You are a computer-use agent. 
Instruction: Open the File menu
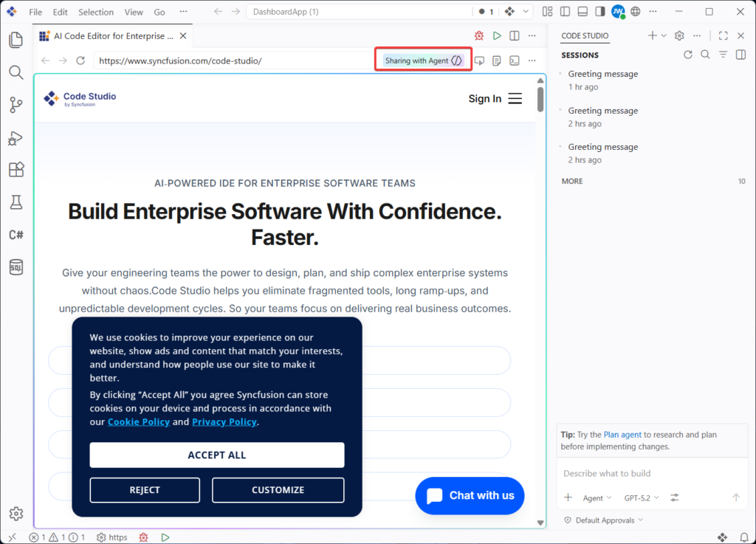point(35,12)
